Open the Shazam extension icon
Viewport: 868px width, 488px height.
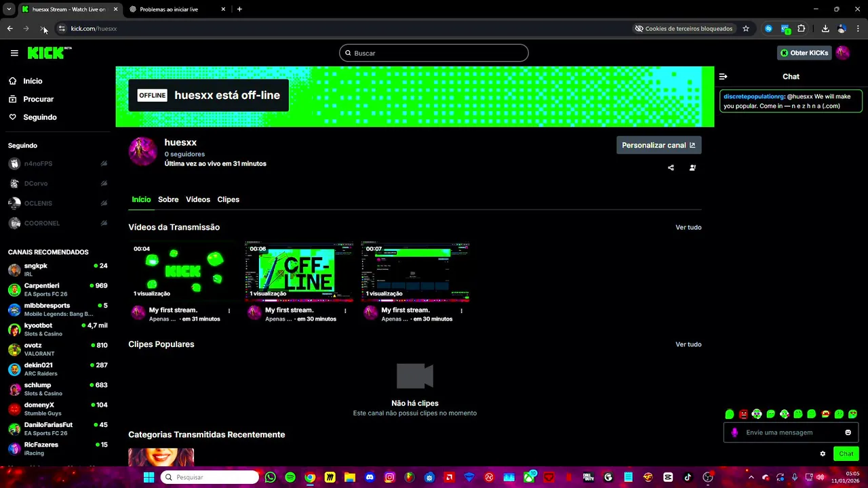768,28
